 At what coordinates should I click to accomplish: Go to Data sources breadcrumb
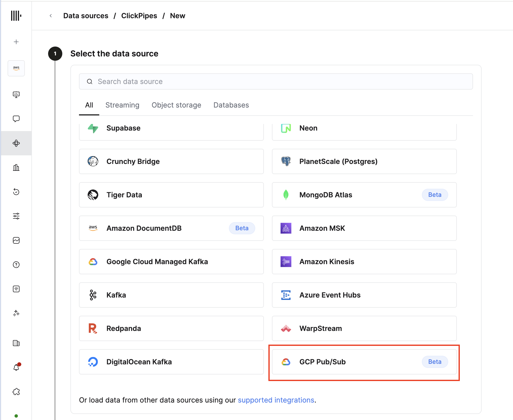(x=86, y=16)
